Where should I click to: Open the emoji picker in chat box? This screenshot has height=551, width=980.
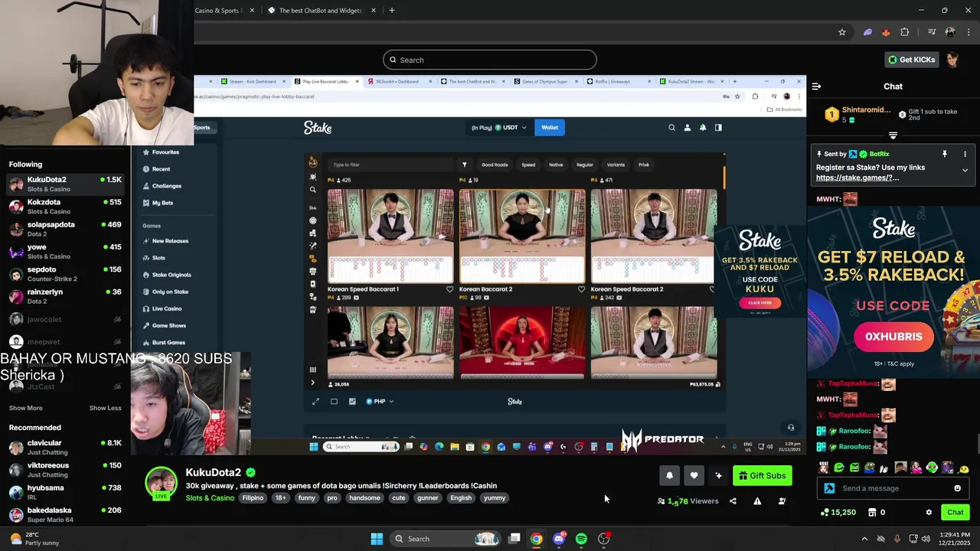coord(957,488)
